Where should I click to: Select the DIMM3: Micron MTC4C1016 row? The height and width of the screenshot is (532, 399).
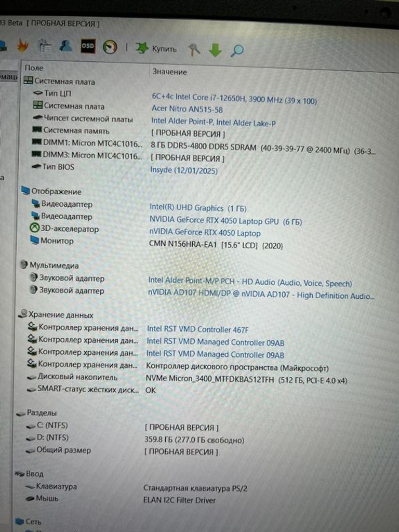(87, 155)
